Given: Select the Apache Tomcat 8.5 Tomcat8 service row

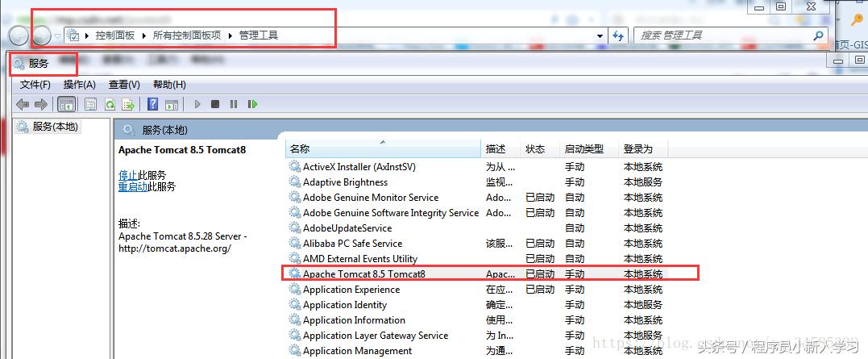Looking at the screenshot, I should click(x=478, y=273).
